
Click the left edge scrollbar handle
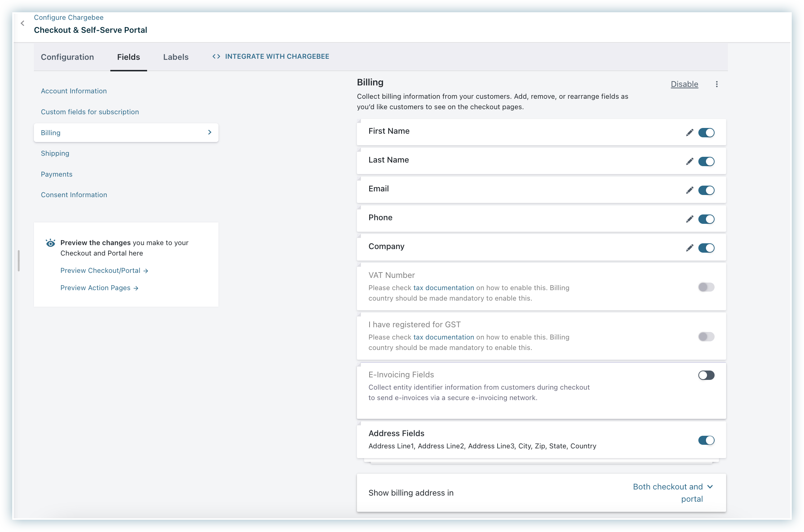click(19, 261)
